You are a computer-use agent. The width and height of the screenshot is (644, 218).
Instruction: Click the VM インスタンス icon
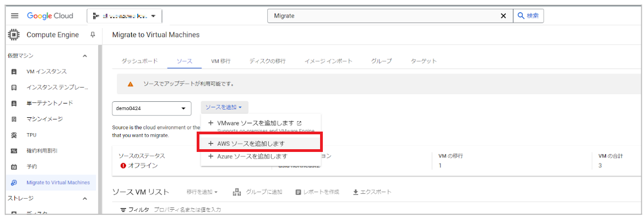pyautogui.click(x=14, y=72)
